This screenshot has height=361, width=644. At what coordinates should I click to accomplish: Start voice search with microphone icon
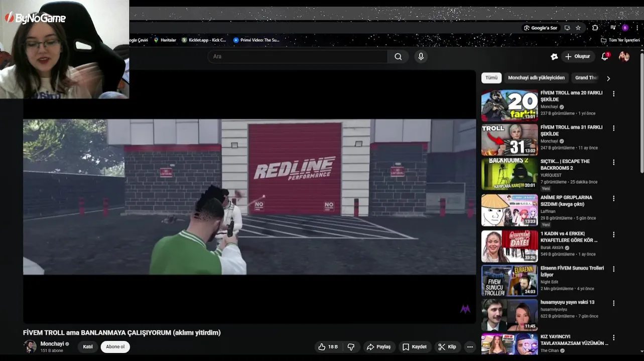[421, 57]
